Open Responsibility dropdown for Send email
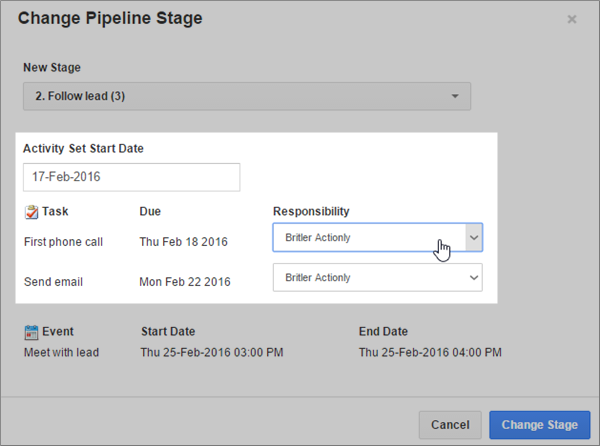Image resolution: width=600 pixels, height=446 pixels. 378,278
